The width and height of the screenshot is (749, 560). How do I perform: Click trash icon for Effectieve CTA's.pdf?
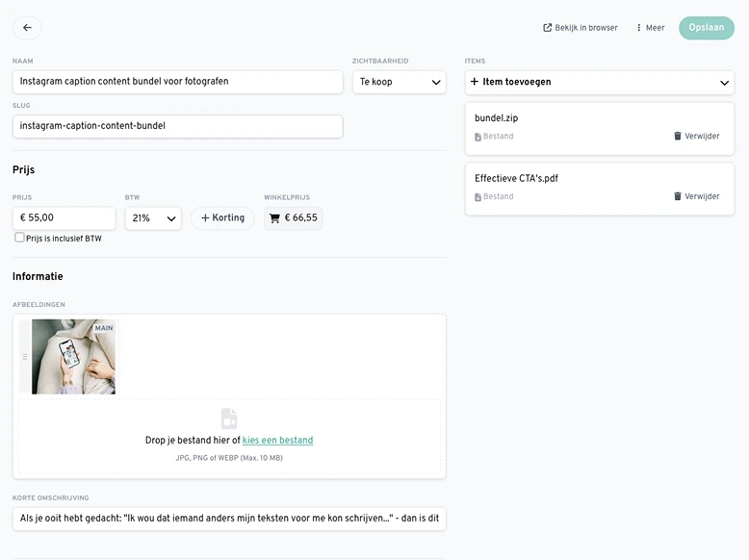[x=678, y=196]
